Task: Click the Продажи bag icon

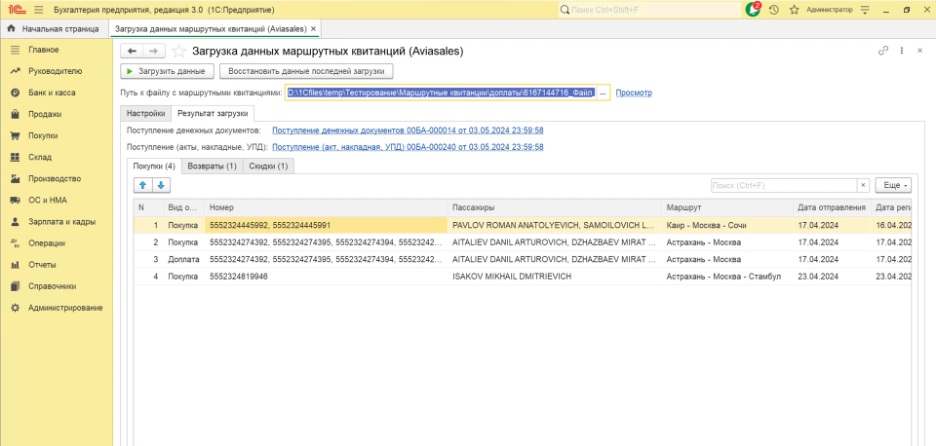Action: pyautogui.click(x=16, y=114)
